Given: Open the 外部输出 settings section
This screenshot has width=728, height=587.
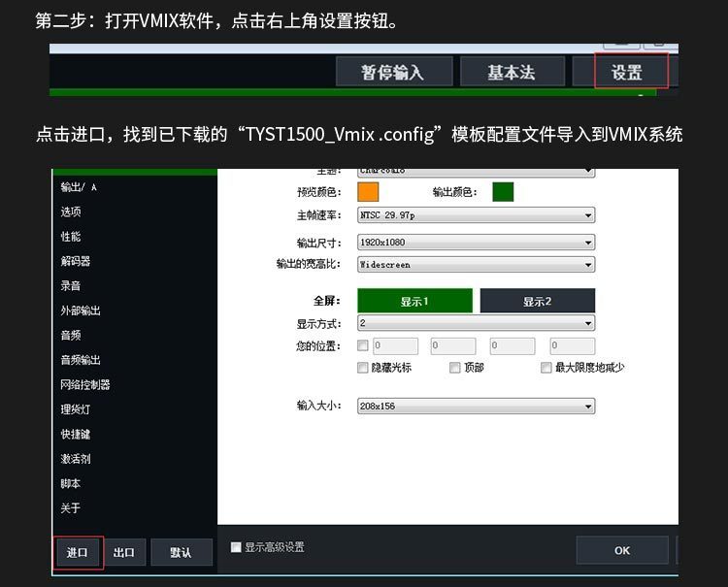Looking at the screenshot, I should point(81,310).
